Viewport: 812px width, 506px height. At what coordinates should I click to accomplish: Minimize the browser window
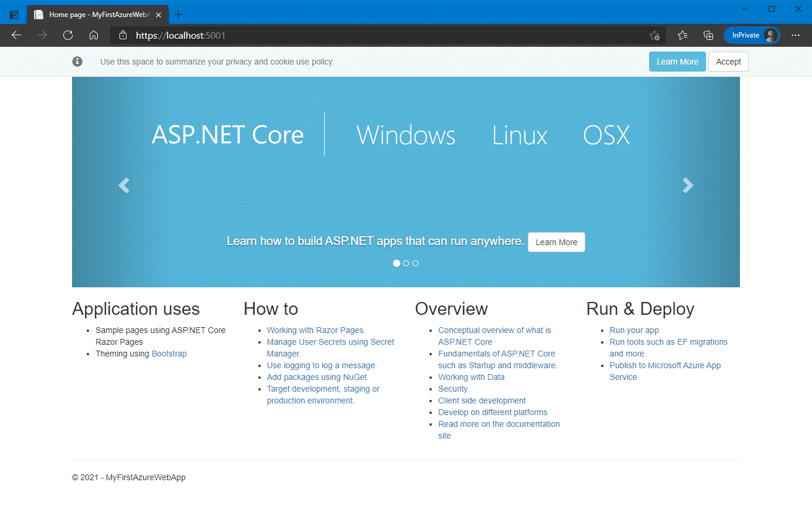pyautogui.click(x=745, y=9)
